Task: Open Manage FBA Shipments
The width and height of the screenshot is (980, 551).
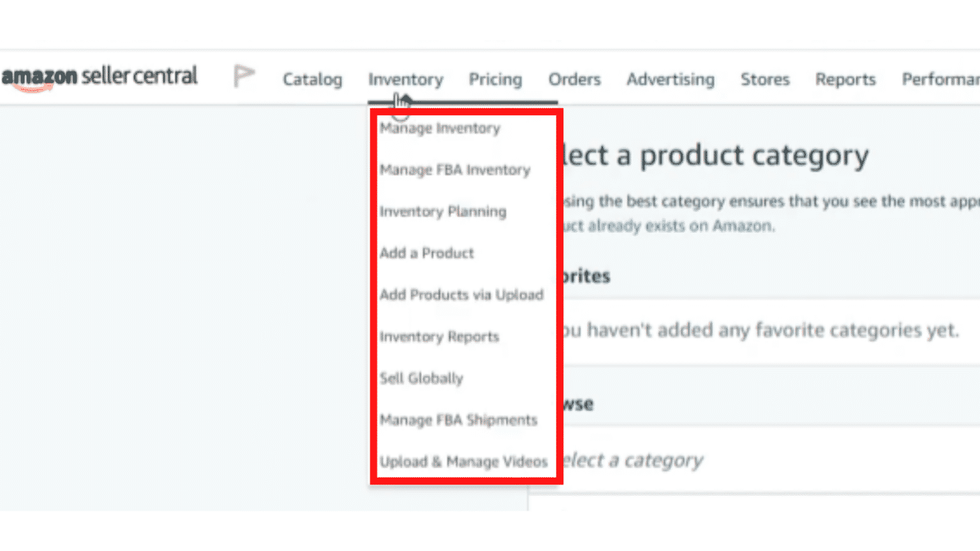Action: pos(458,420)
